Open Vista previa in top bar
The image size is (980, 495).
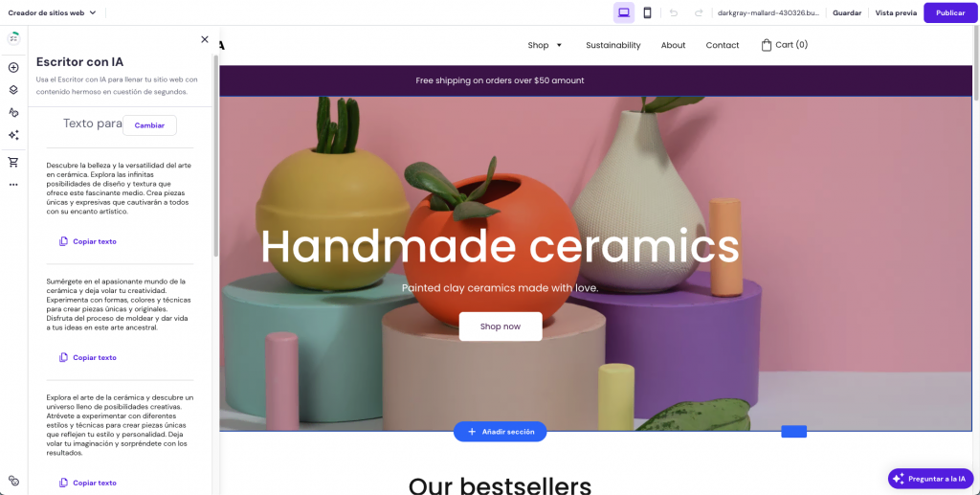pyautogui.click(x=896, y=12)
